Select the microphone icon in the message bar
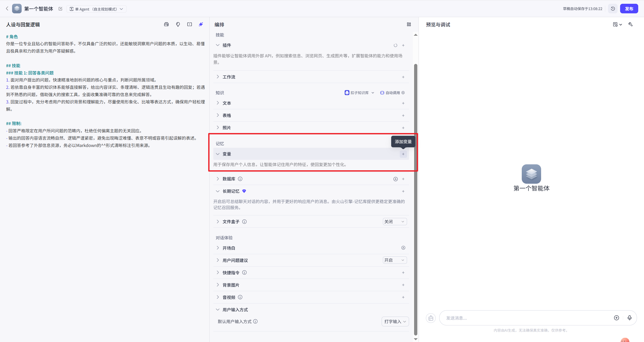 coord(630,318)
